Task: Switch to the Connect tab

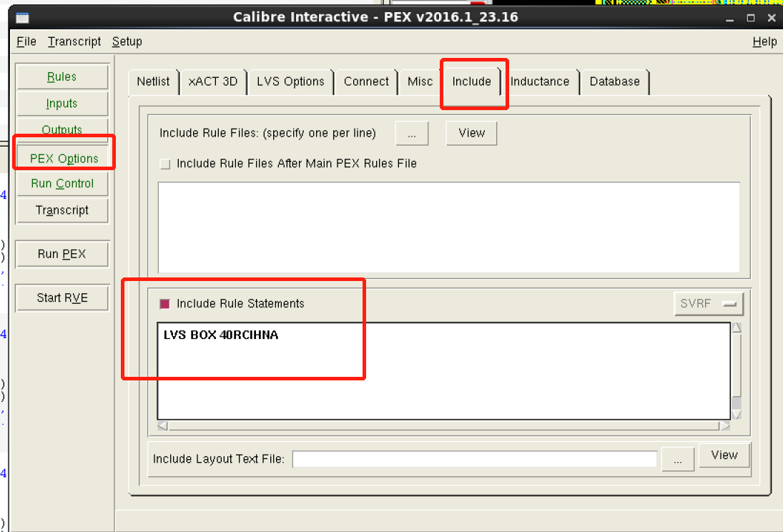Action: 366,82
